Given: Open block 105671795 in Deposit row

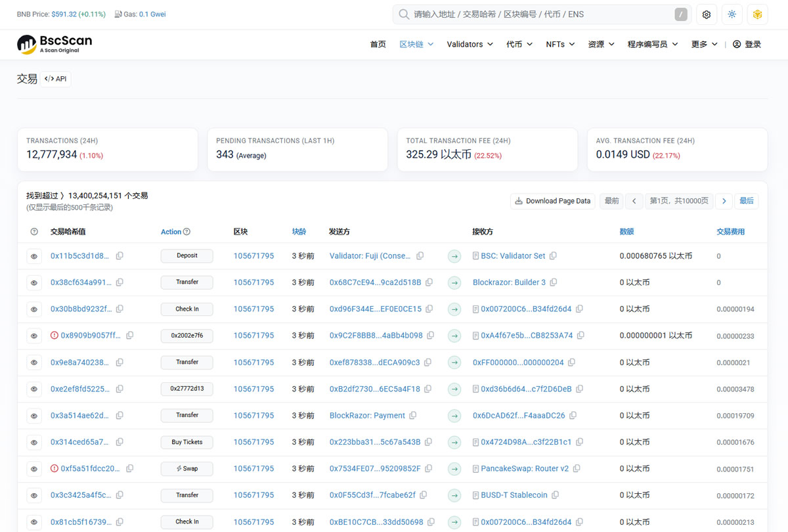Looking at the screenshot, I should tap(253, 256).
